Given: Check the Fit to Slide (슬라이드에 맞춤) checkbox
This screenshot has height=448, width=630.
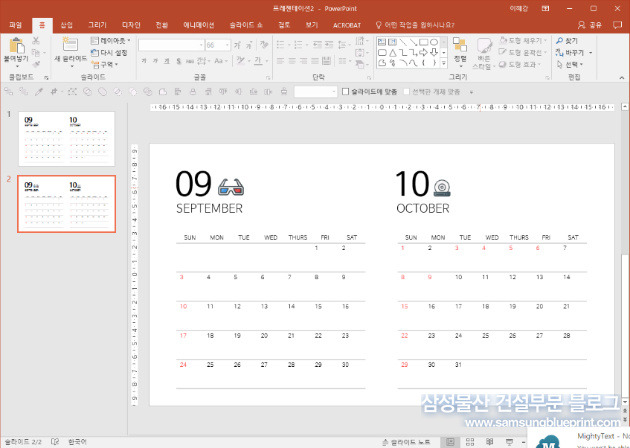Looking at the screenshot, I should (345, 92).
